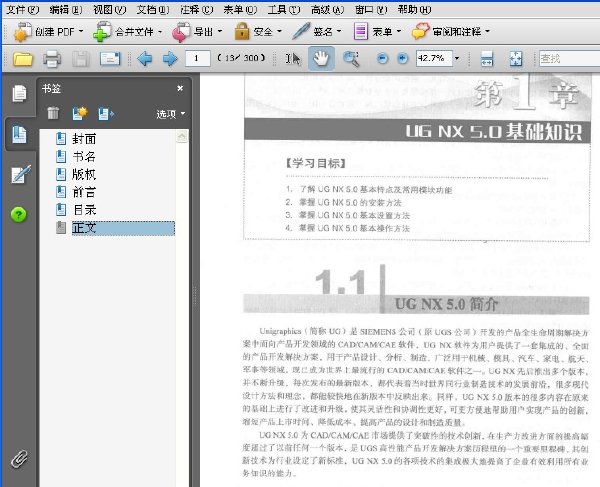600x487 pixels.
Task: Click the Find (查找) search box
Action: pos(569,59)
